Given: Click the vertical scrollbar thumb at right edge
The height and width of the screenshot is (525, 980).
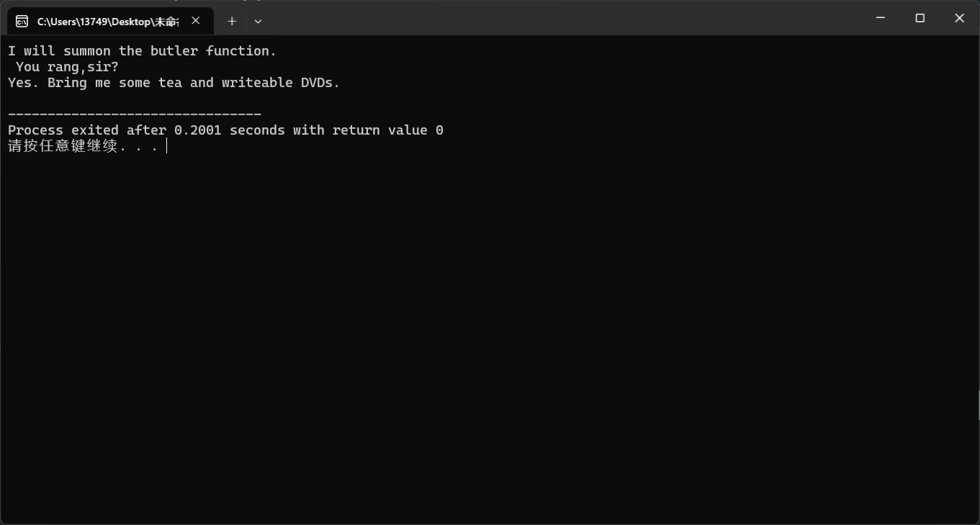Looking at the screenshot, I should pos(978,404).
